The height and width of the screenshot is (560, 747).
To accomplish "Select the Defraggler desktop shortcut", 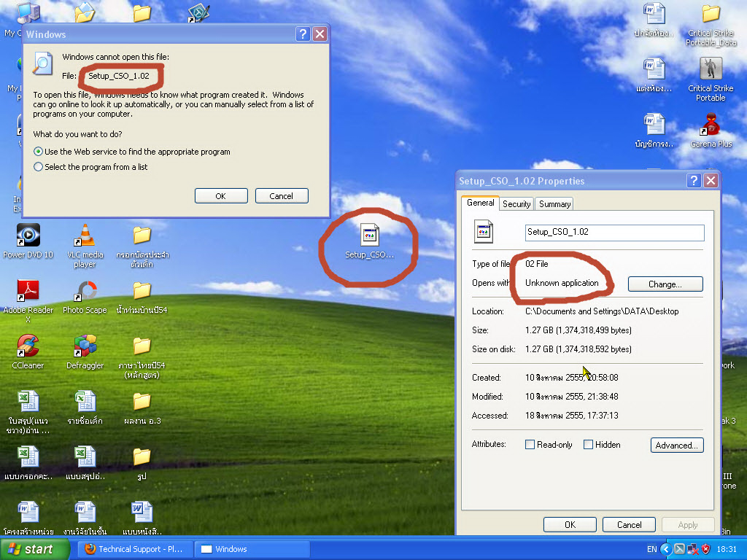I will click(85, 346).
